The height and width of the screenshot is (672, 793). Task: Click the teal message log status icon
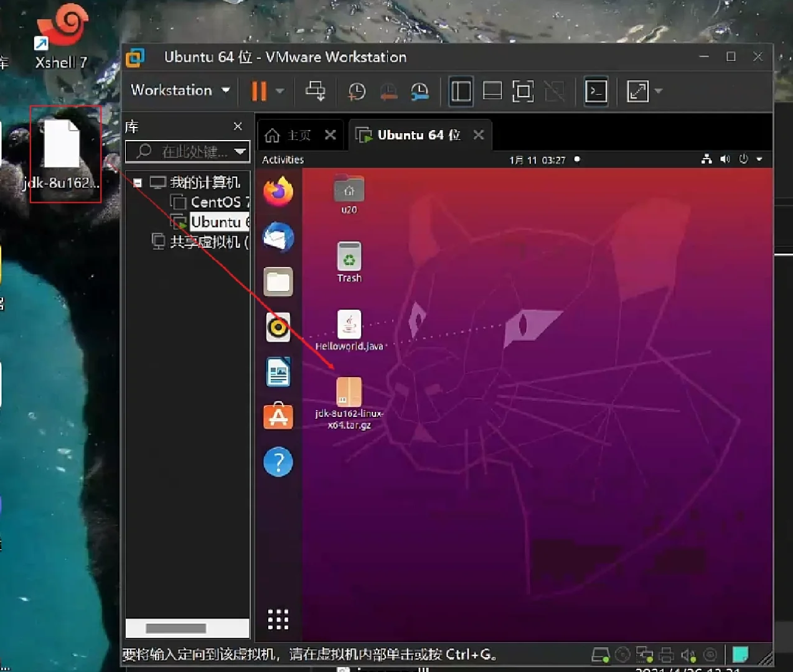pyautogui.click(x=740, y=655)
